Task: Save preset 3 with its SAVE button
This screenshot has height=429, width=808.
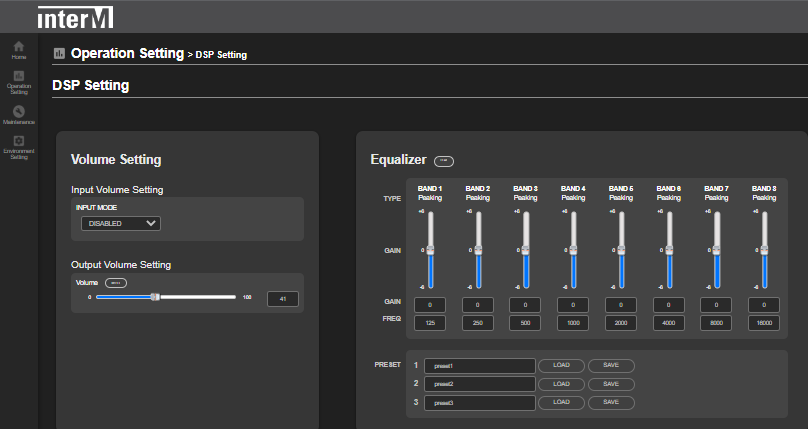Action: (x=611, y=402)
